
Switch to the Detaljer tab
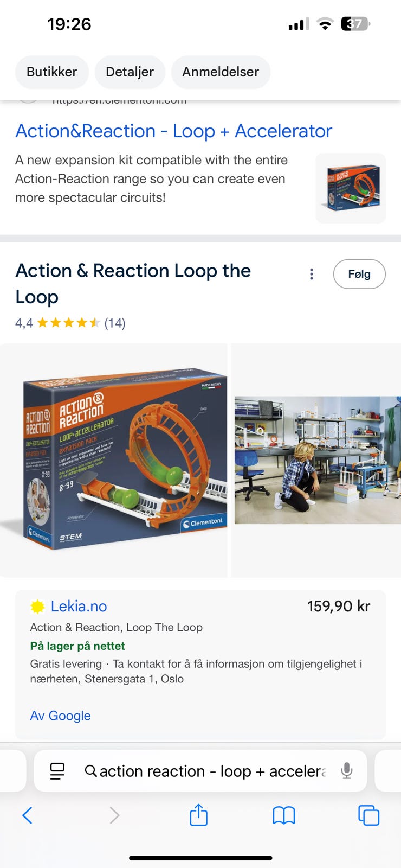[130, 72]
